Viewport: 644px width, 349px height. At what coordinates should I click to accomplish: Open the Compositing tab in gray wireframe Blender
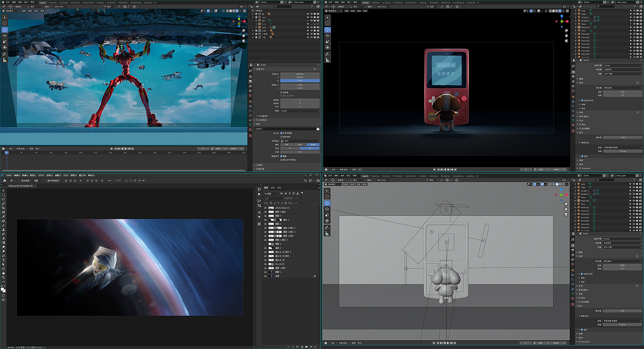[x=458, y=176]
